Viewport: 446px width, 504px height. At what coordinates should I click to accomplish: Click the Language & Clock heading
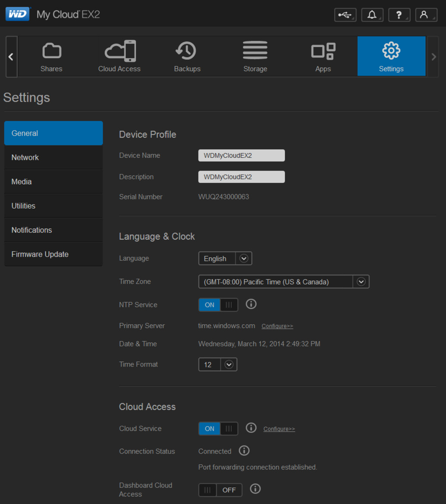coord(157,236)
